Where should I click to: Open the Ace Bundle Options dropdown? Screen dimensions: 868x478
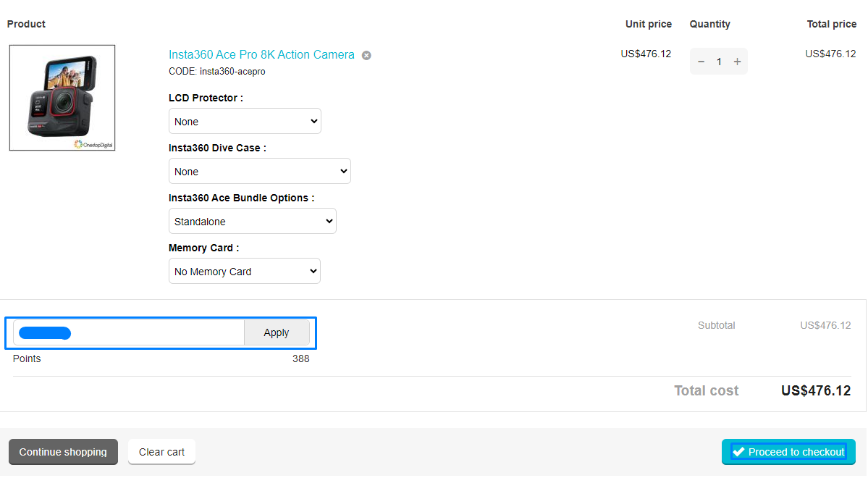[x=252, y=222]
